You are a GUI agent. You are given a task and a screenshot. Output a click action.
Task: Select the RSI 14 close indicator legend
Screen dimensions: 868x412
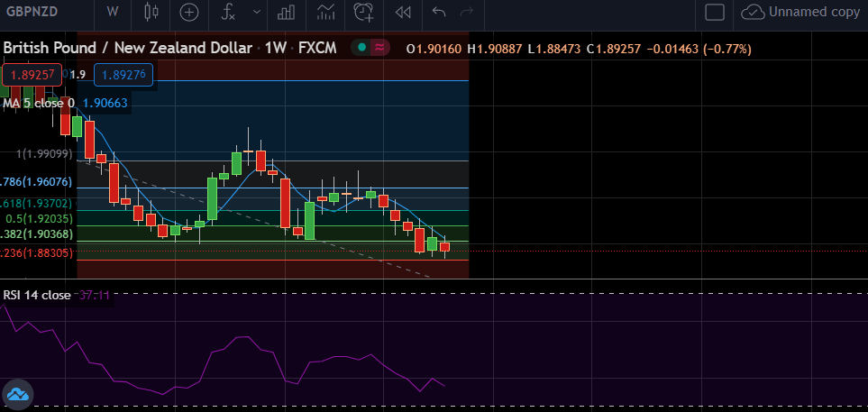coord(36,295)
